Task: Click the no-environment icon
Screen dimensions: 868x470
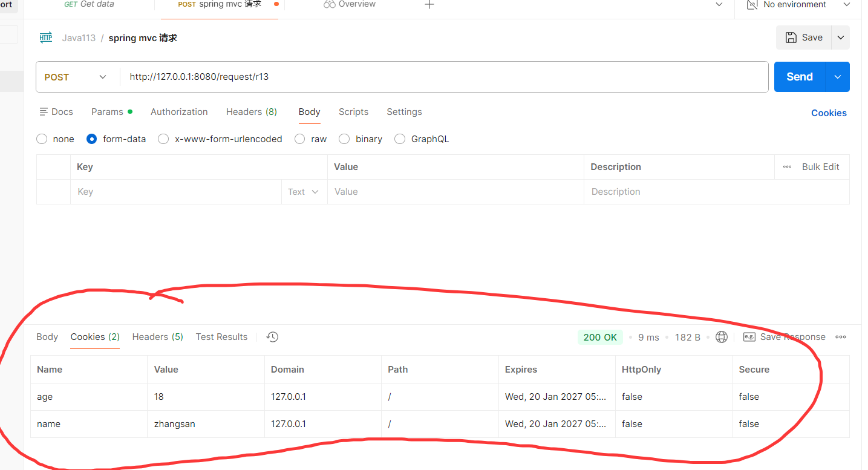Action: tap(752, 4)
